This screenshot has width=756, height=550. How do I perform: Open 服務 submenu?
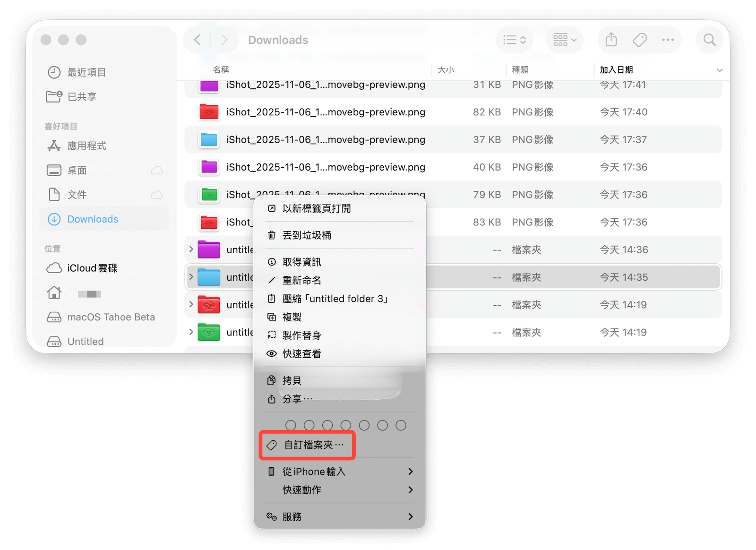tap(340, 516)
